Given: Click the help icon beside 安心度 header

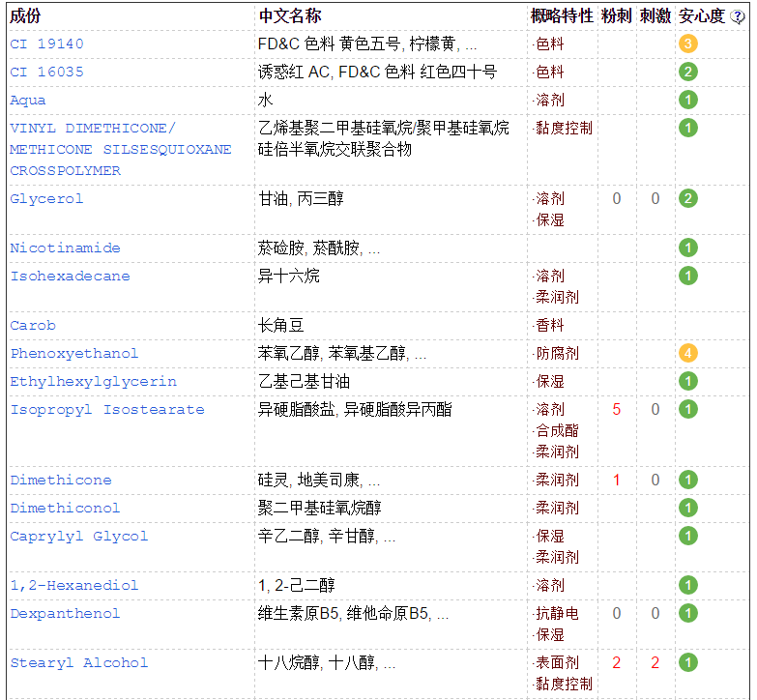Looking at the screenshot, I should (738, 16).
